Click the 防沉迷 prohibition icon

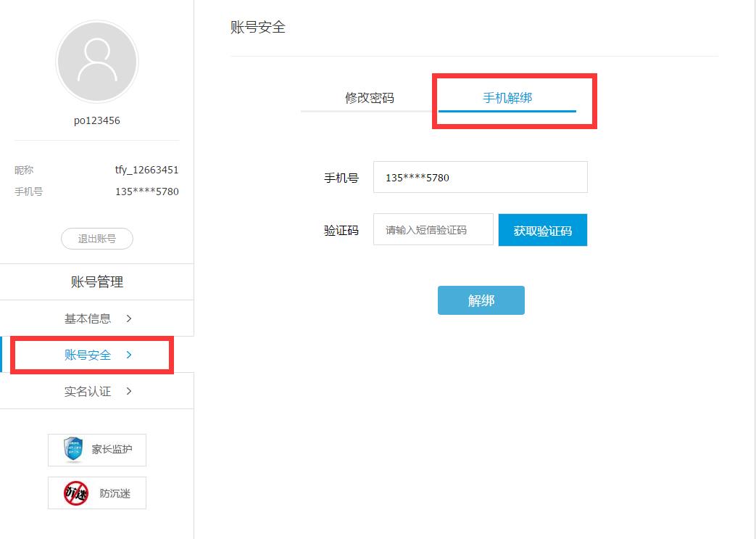[75, 493]
